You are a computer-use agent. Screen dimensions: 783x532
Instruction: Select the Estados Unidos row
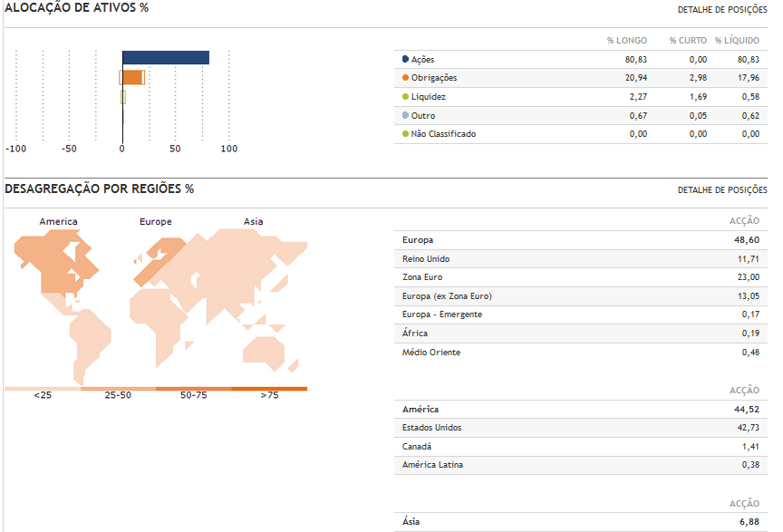[580, 428]
